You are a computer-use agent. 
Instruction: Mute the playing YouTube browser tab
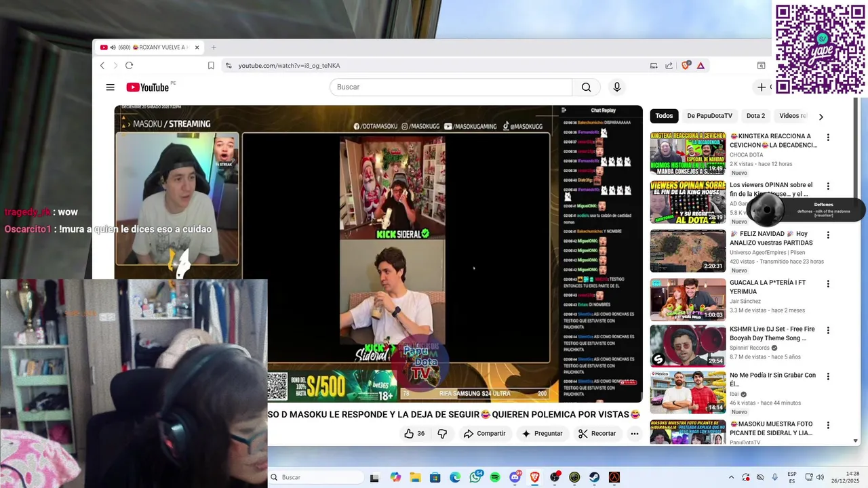coord(113,47)
